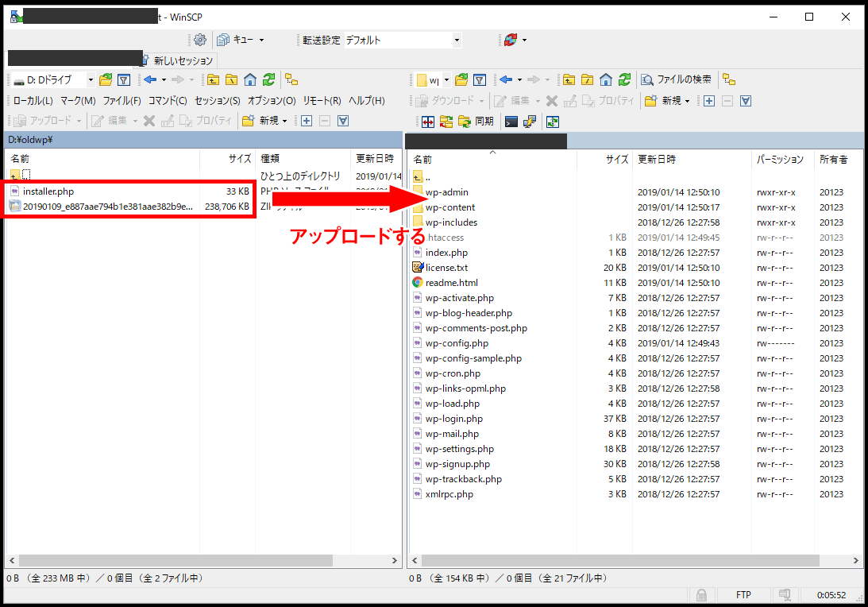Open the preferences gear icon
The image size is (868, 607).
click(200, 40)
